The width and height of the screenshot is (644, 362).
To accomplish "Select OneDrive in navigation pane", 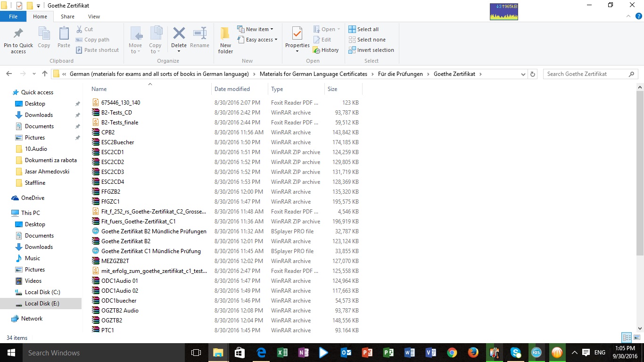I will point(33,198).
